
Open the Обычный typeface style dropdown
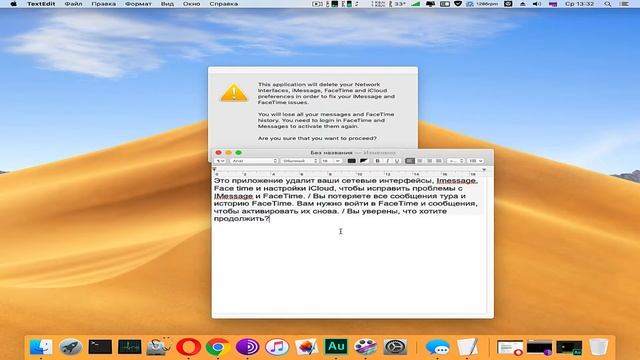coord(299,161)
